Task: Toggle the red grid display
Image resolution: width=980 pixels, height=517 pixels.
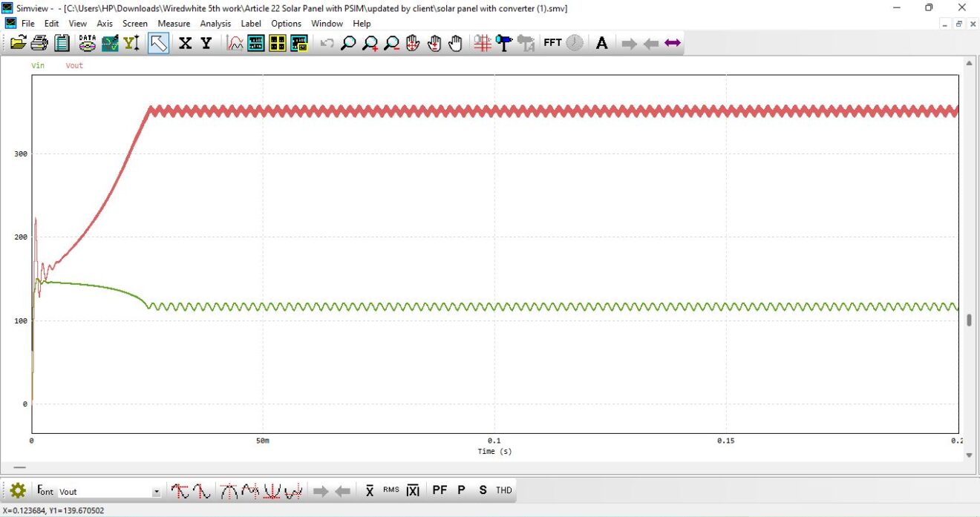Action: (483, 42)
